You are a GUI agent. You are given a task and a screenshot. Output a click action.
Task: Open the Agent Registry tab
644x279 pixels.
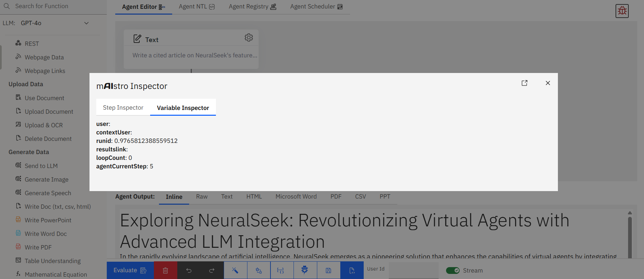[x=253, y=7]
